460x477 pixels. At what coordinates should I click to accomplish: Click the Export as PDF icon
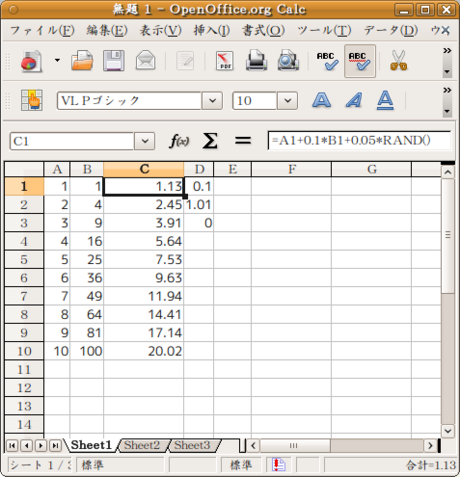pyautogui.click(x=224, y=61)
